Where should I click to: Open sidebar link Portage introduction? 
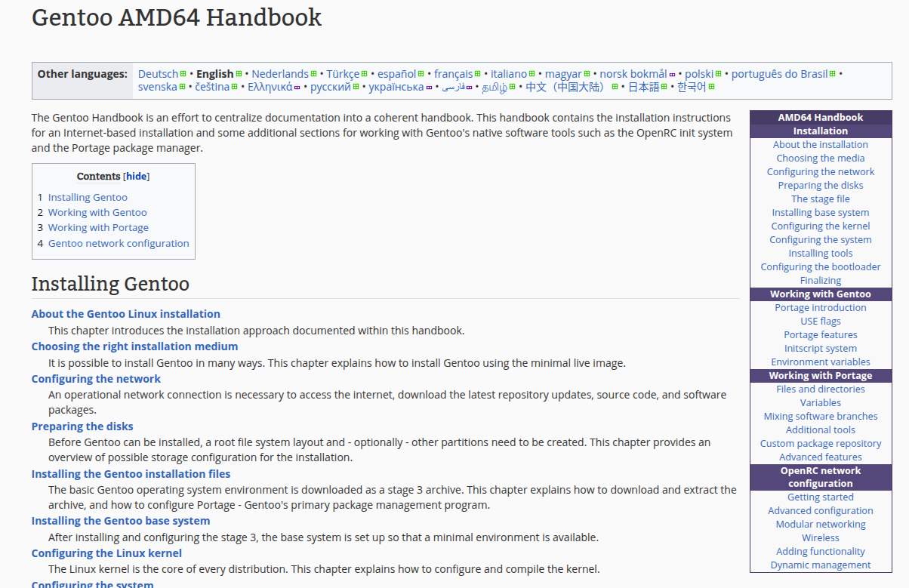821,307
